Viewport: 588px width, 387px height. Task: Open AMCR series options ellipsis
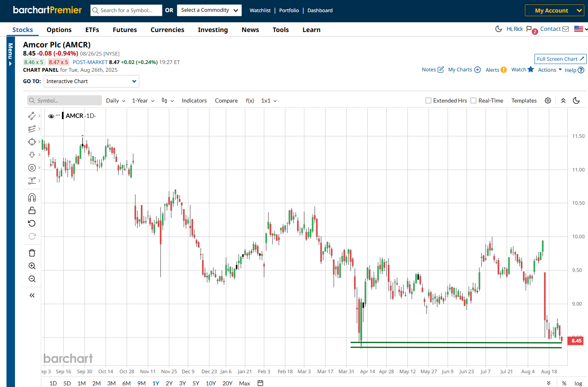click(58, 115)
